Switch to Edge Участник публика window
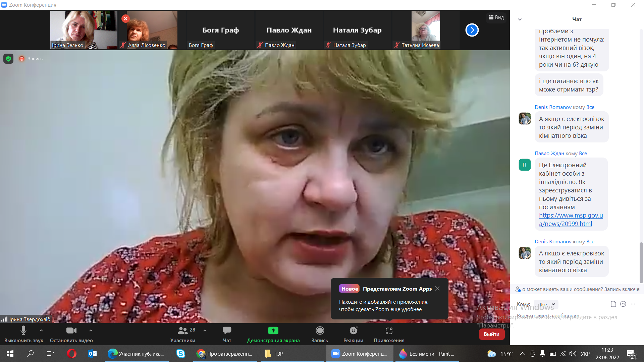644x362 pixels. (137, 354)
